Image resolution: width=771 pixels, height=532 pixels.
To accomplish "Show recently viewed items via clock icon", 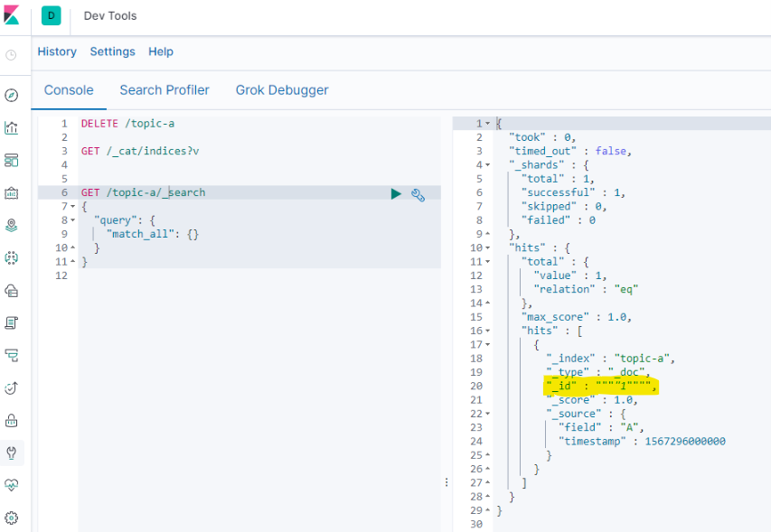I will [x=13, y=56].
